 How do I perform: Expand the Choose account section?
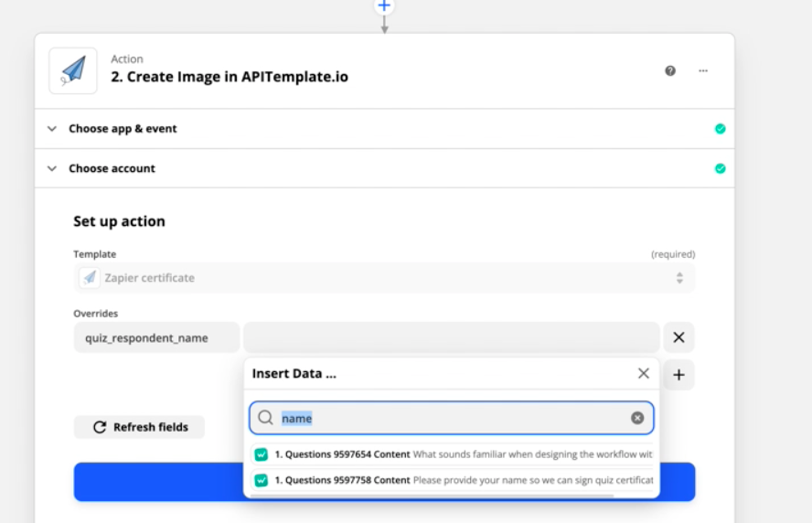point(384,169)
